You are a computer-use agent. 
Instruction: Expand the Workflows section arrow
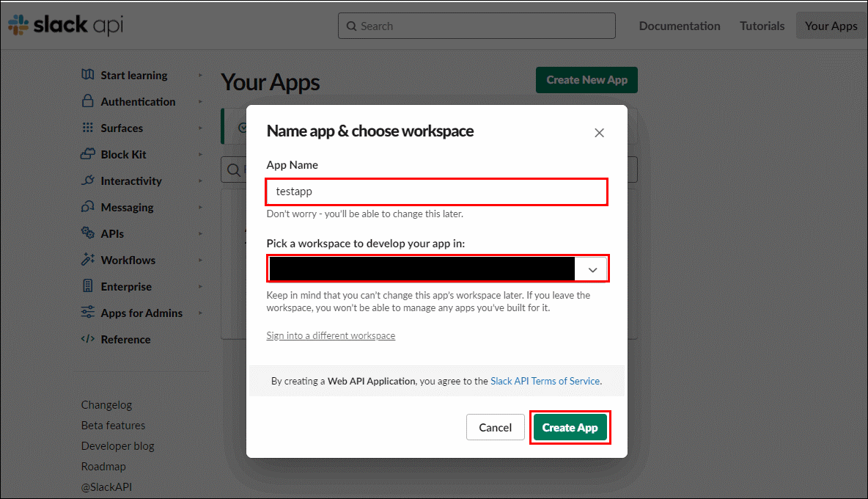[200, 261]
